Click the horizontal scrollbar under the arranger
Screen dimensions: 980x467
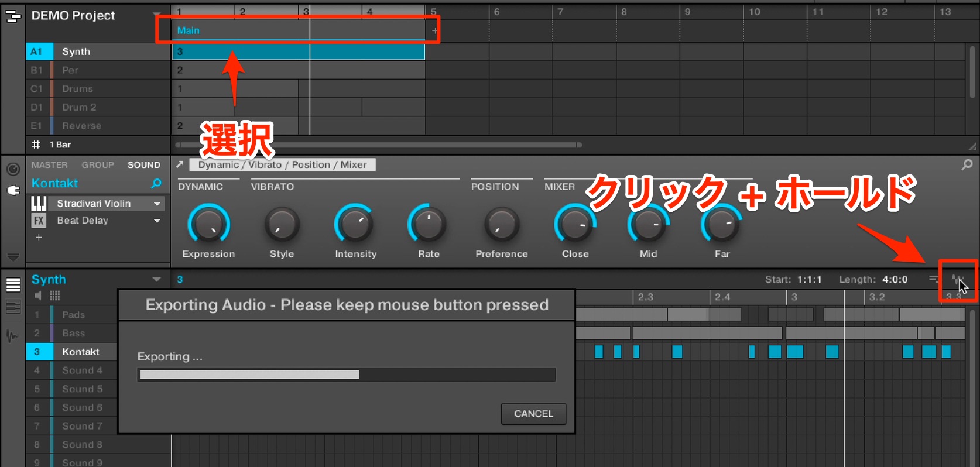coord(378,145)
